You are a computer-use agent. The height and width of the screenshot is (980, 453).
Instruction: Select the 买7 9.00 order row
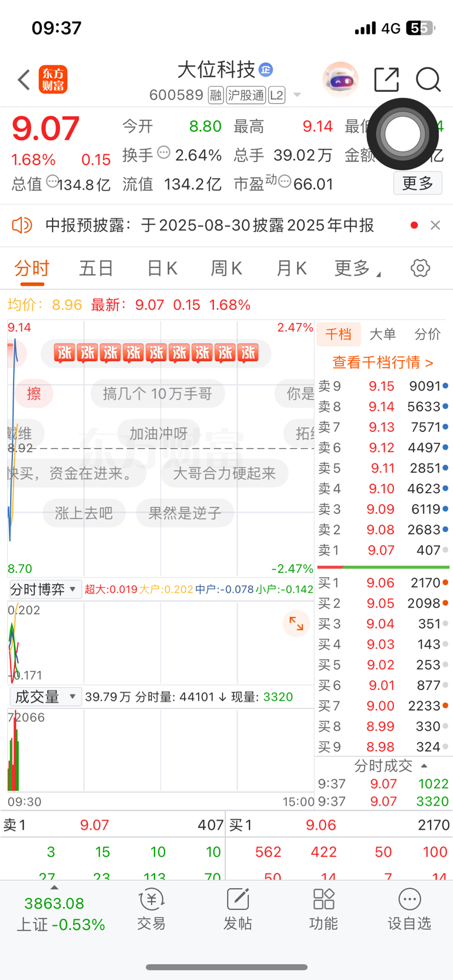point(383,706)
